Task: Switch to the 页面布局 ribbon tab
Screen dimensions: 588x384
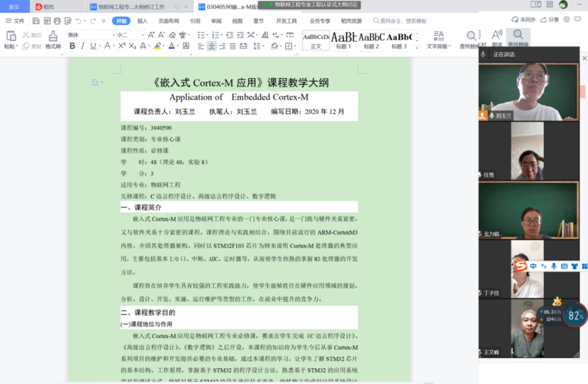Action: point(168,21)
